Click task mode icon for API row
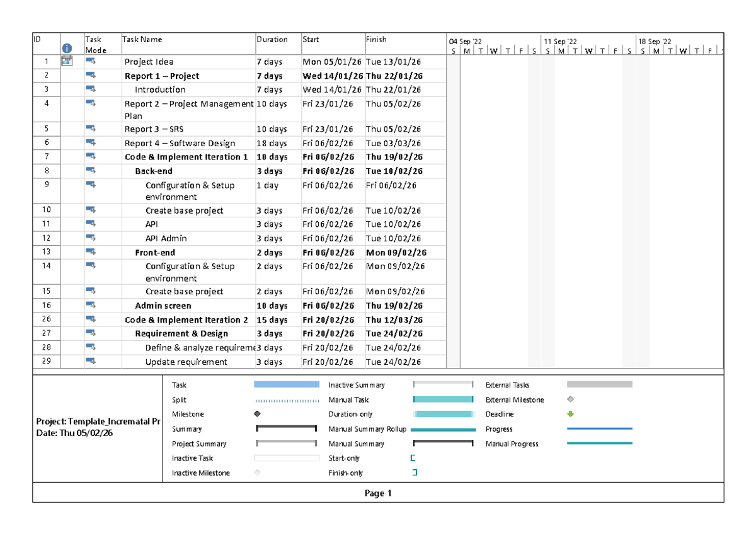 pos(90,223)
